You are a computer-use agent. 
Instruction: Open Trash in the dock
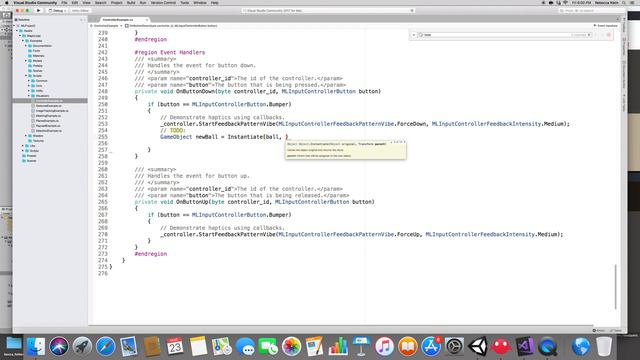[x=604, y=347]
